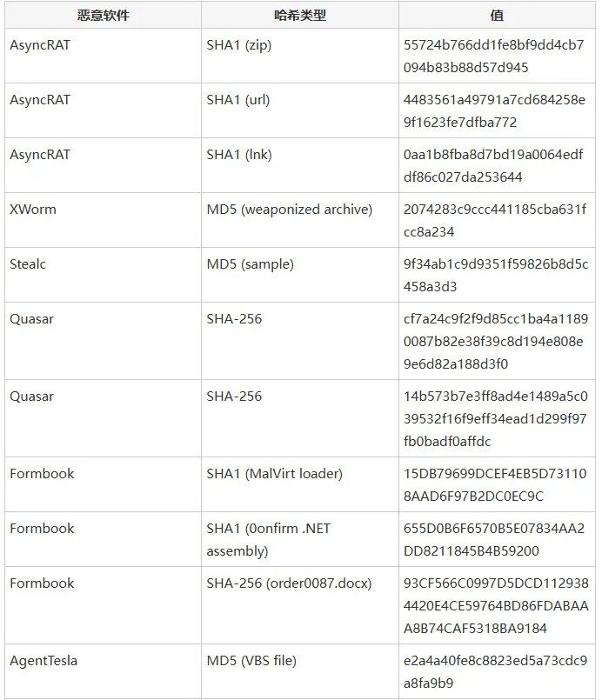Click Quasar hash starting with cf7a24c9f2f9
Image resolution: width=602 pixels, height=700 pixels.
[x=496, y=342]
